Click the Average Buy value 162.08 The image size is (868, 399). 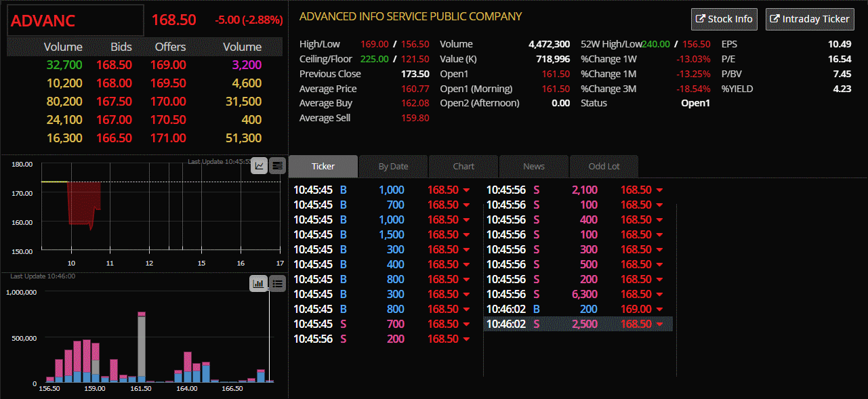[415, 103]
